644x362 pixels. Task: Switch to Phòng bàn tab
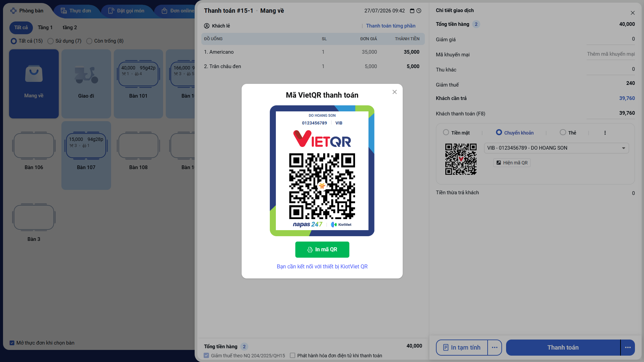27,11
